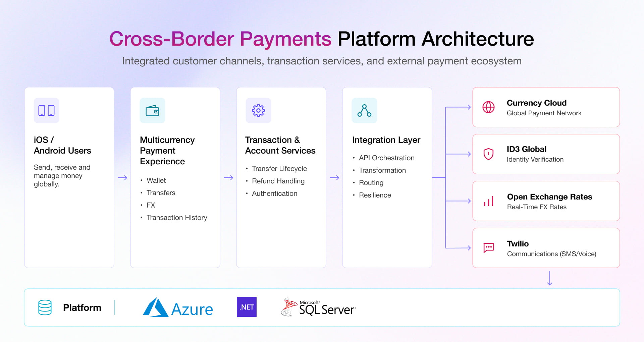
Task: Click the Wallet bullet item
Action: coord(156,180)
